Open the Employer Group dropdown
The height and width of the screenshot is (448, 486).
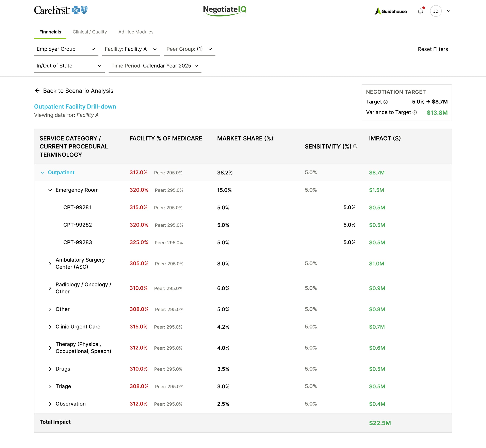66,49
